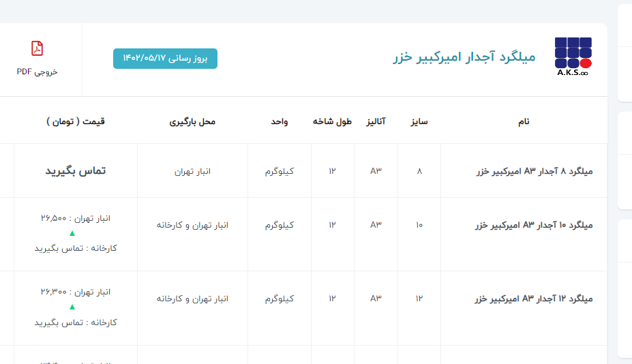Click the انبار تهران 26,500 price
The height and width of the screenshot is (364, 632).
click(75, 218)
